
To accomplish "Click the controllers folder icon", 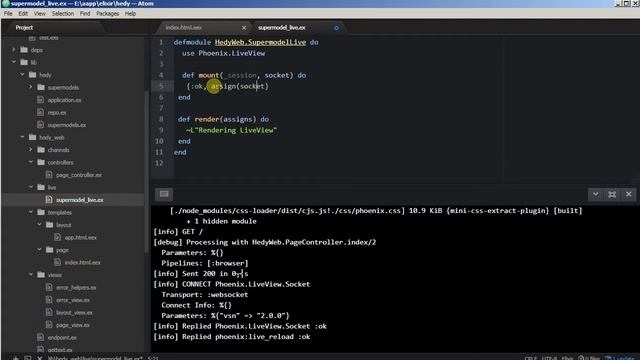I will point(41,162).
